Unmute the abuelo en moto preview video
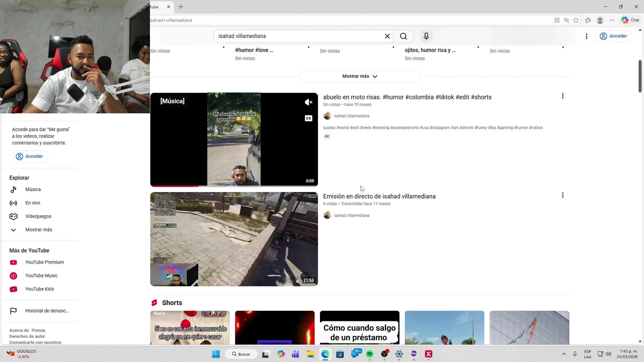Viewport: 644px width, 362px height. (308, 102)
